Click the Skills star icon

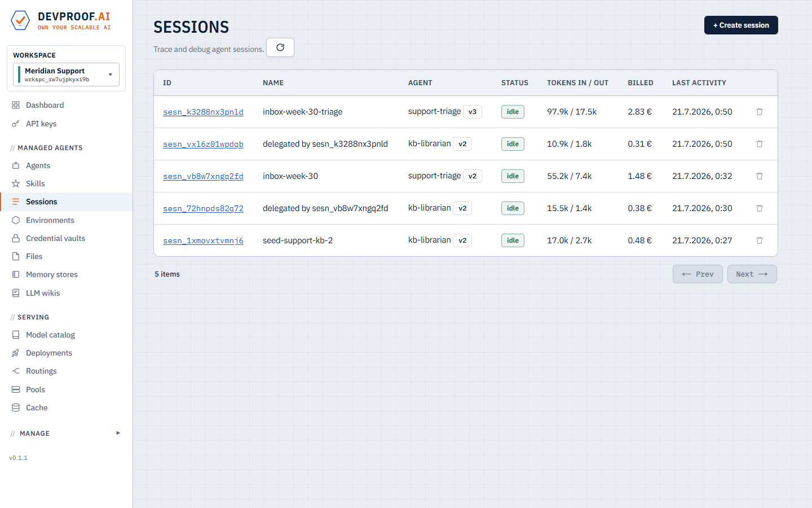(16, 183)
